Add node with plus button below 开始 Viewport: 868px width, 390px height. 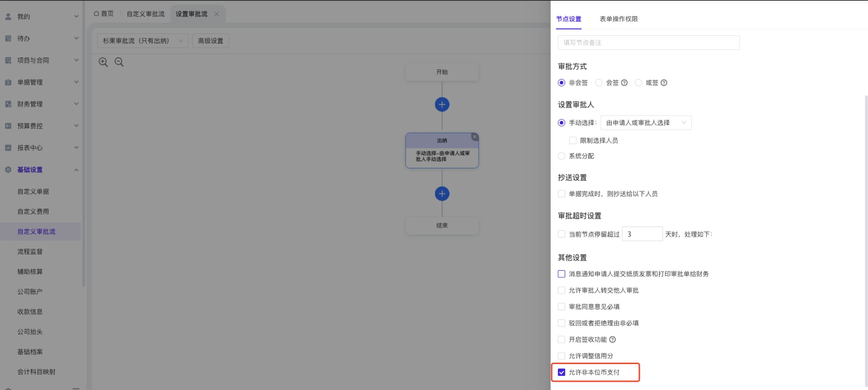pos(442,104)
